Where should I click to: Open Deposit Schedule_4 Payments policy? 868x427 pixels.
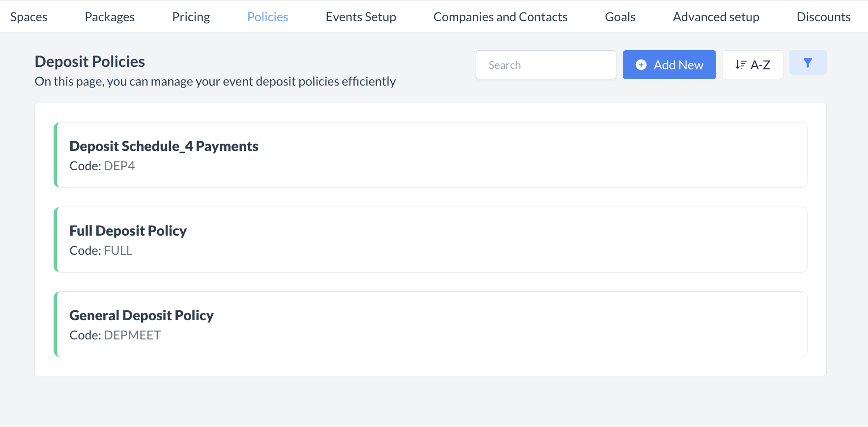[x=164, y=146]
